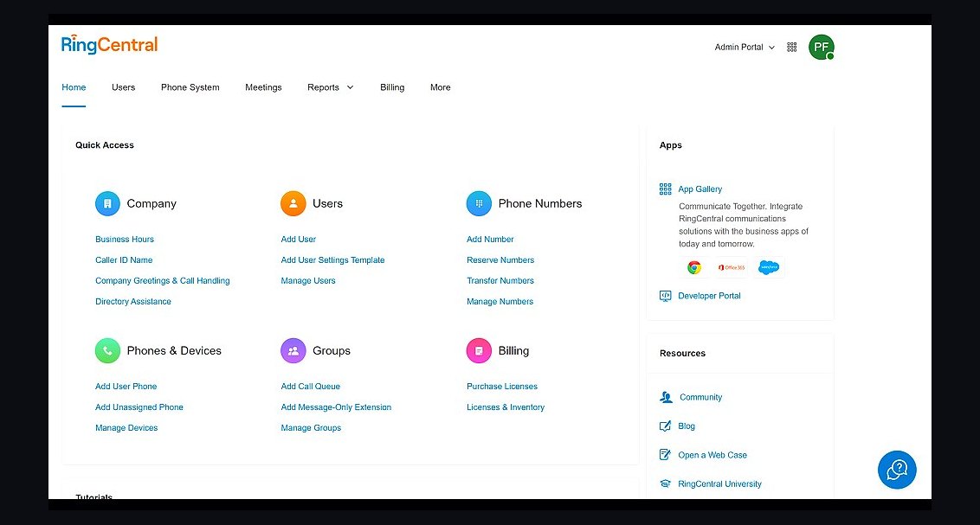
Task: Click the Add Number link
Action: coord(490,239)
